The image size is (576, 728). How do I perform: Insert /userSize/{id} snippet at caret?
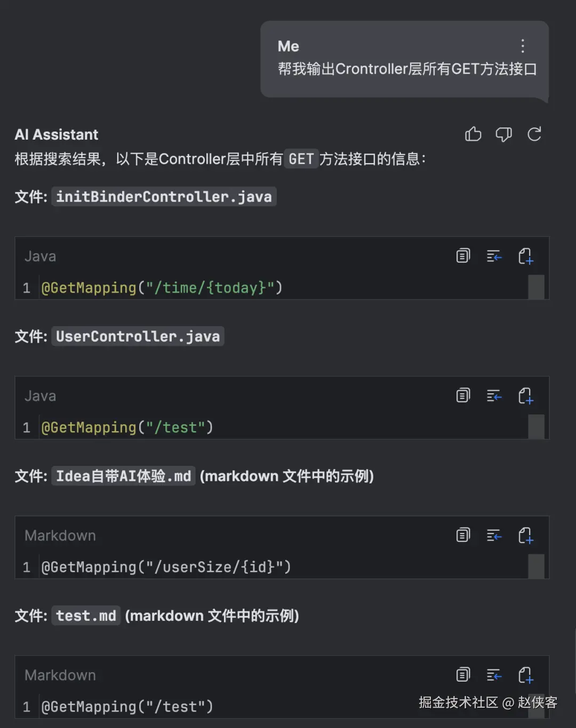[494, 536]
